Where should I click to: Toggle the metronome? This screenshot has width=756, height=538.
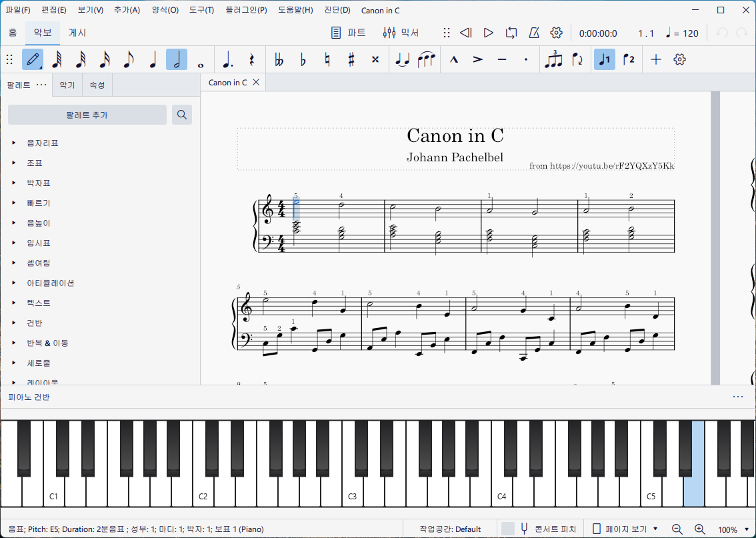point(534,33)
